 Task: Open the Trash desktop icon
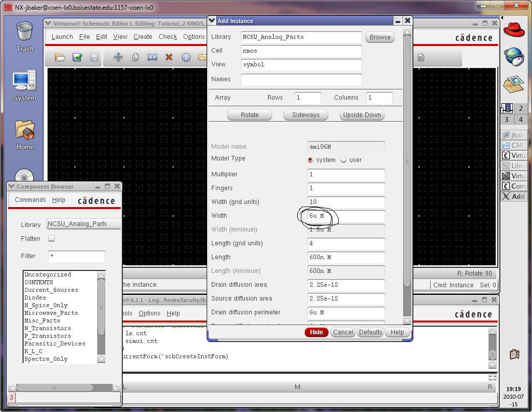tap(25, 36)
